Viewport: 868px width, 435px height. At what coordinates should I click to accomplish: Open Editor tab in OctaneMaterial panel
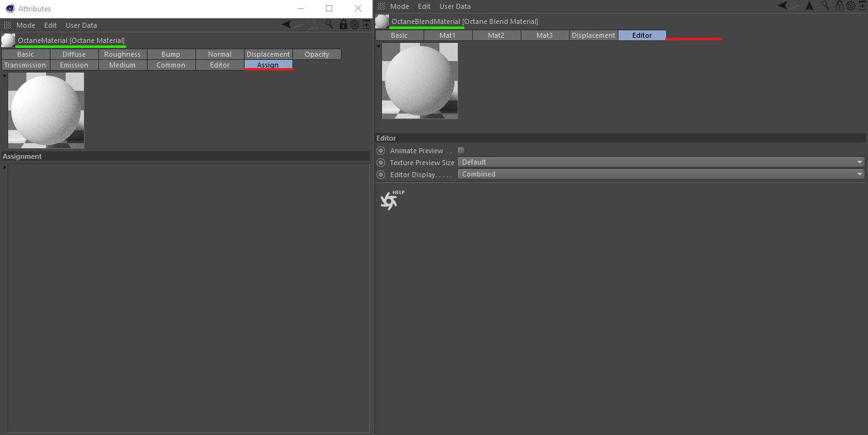219,65
